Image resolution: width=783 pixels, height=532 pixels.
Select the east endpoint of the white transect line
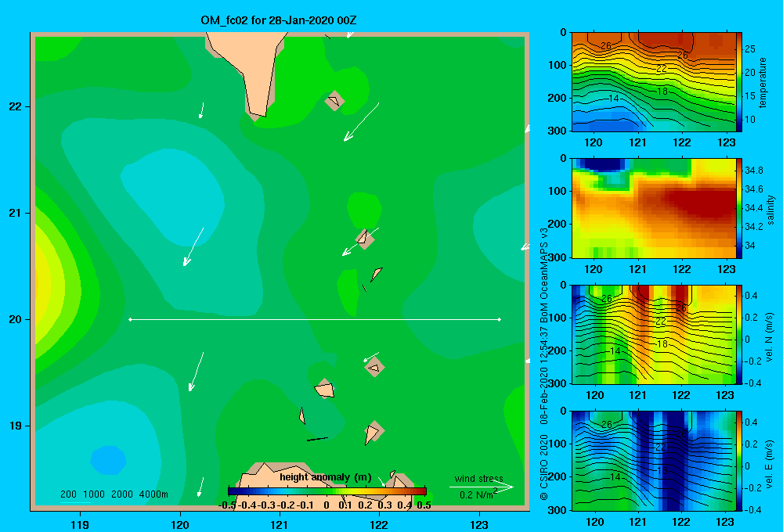pos(500,319)
